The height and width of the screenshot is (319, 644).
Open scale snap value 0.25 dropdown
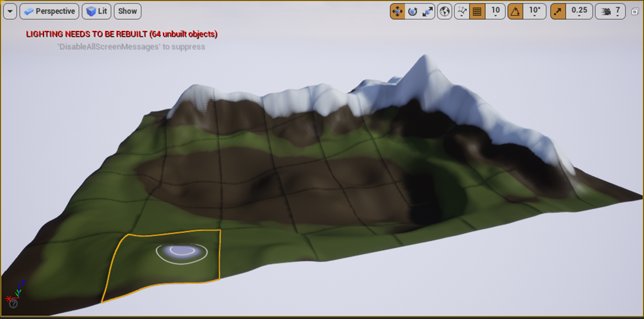(x=579, y=11)
